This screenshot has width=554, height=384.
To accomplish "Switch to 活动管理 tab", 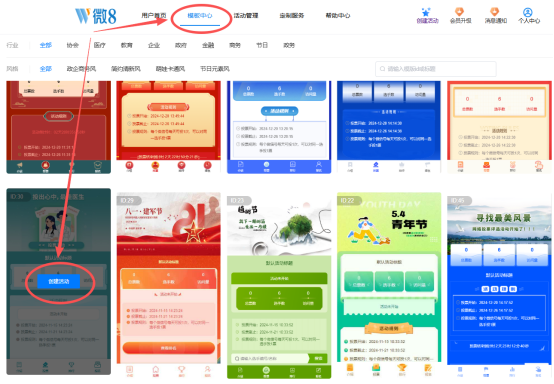I will coord(246,16).
